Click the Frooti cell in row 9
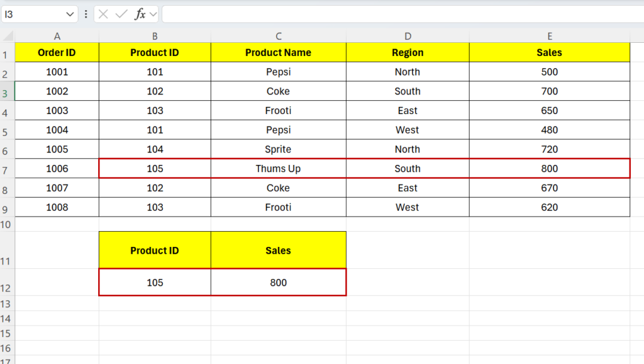 click(x=279, y=207)
